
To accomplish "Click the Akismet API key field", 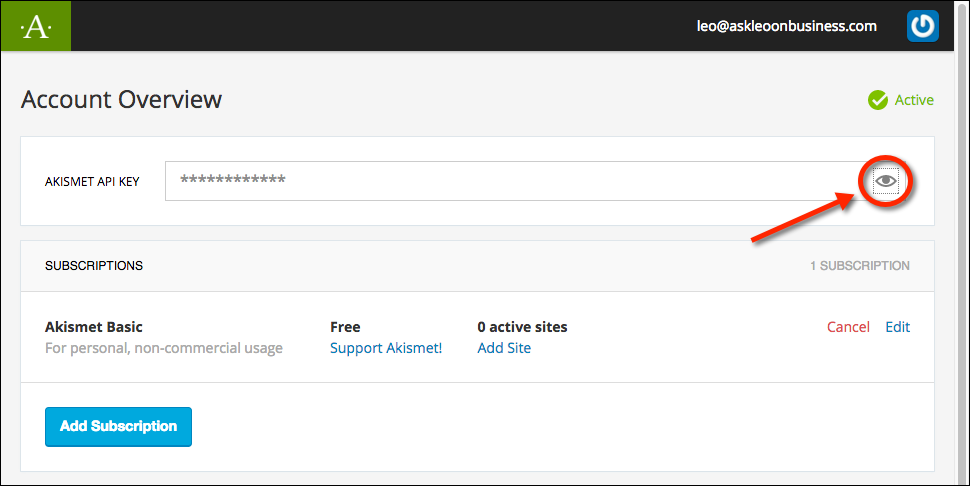I will tap(535, 181).
